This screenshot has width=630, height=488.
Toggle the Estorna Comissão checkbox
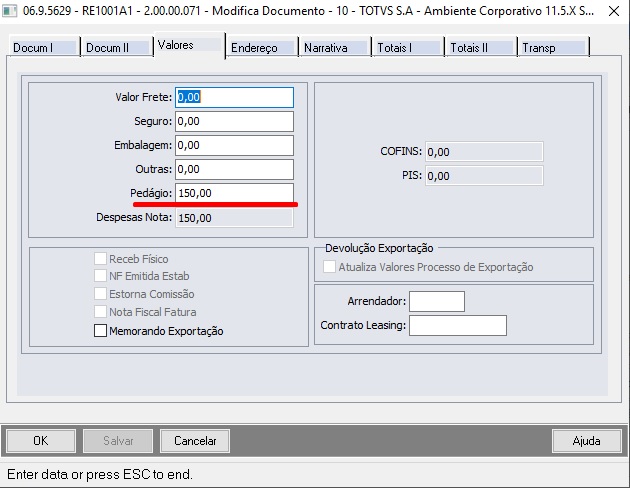(100, 294)
